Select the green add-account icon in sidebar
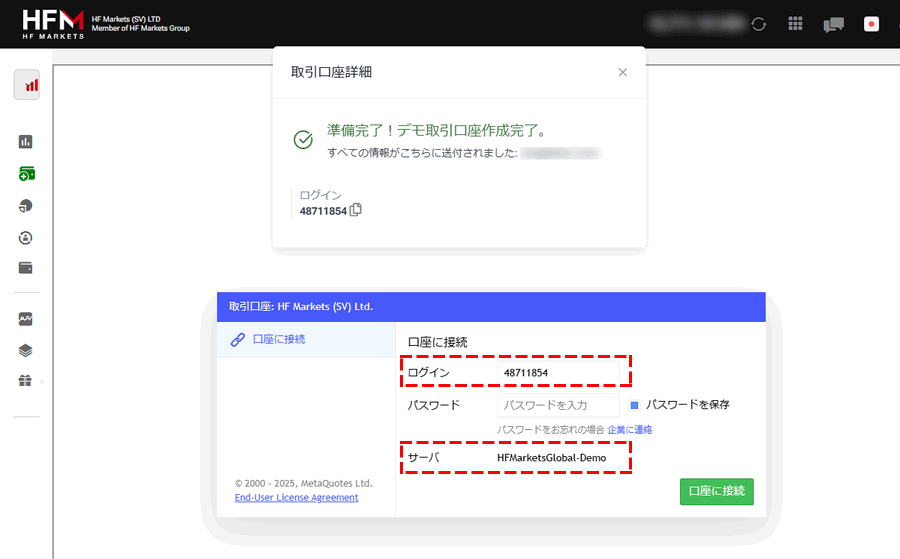The width and height of the screenshot is (900, 559). [26, 173]
